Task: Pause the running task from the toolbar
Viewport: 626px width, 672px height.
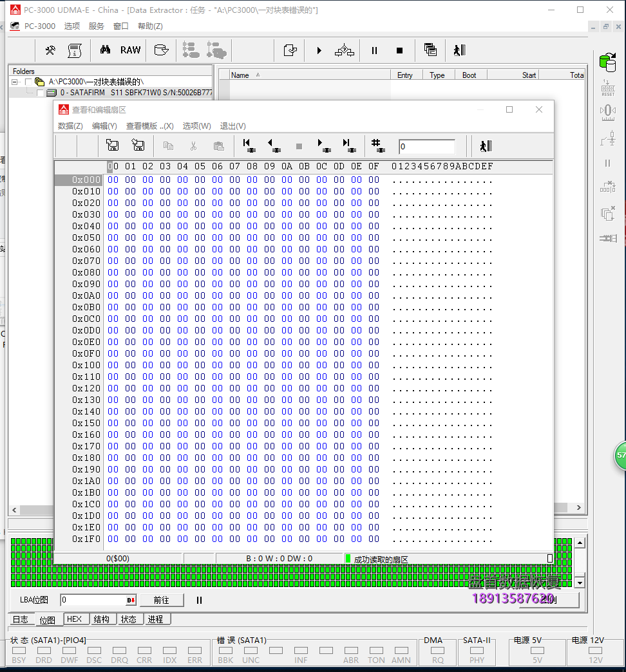Action: click(374, 50)
